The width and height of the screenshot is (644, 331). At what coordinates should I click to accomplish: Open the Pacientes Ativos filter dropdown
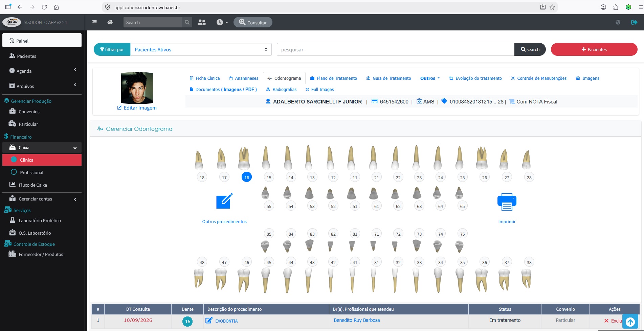(x=201, y=49)
